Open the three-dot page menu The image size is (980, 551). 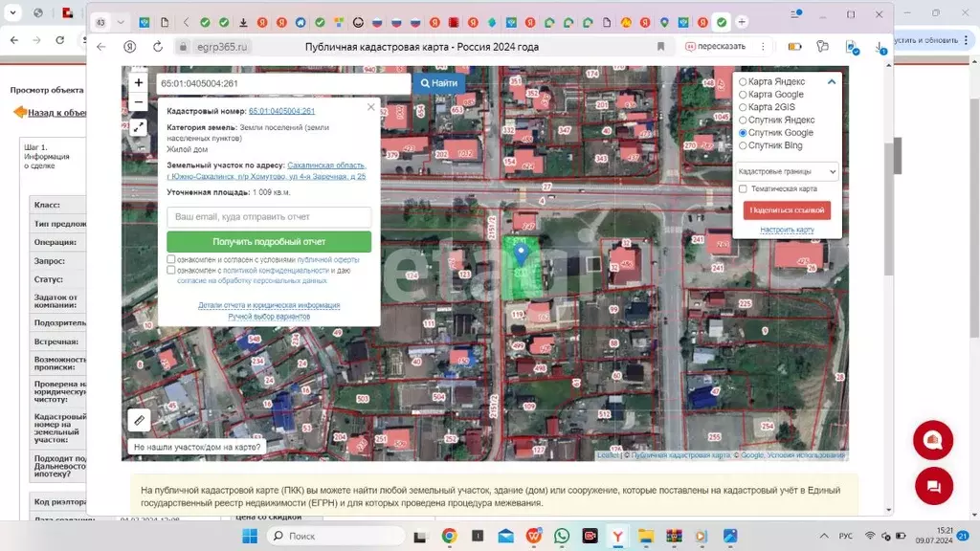click(763, 47)
